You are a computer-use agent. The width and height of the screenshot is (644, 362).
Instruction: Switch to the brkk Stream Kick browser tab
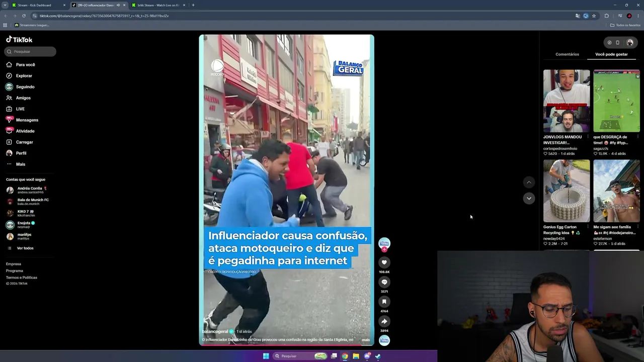(x=158, y=5)
